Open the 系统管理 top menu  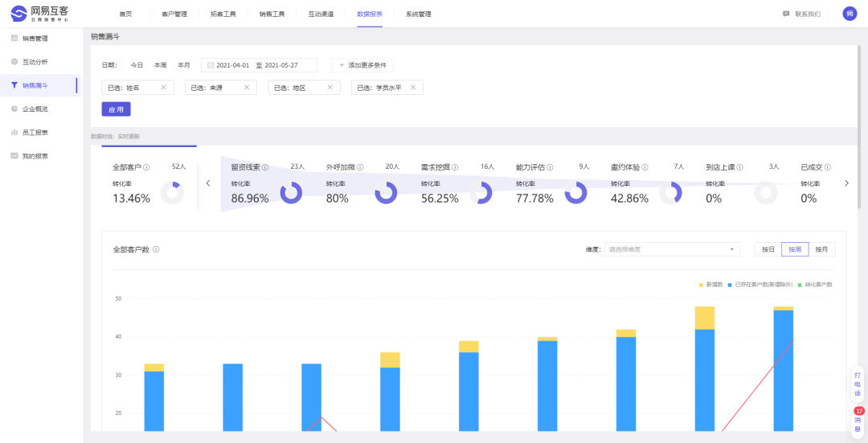[x=418, y=14]
